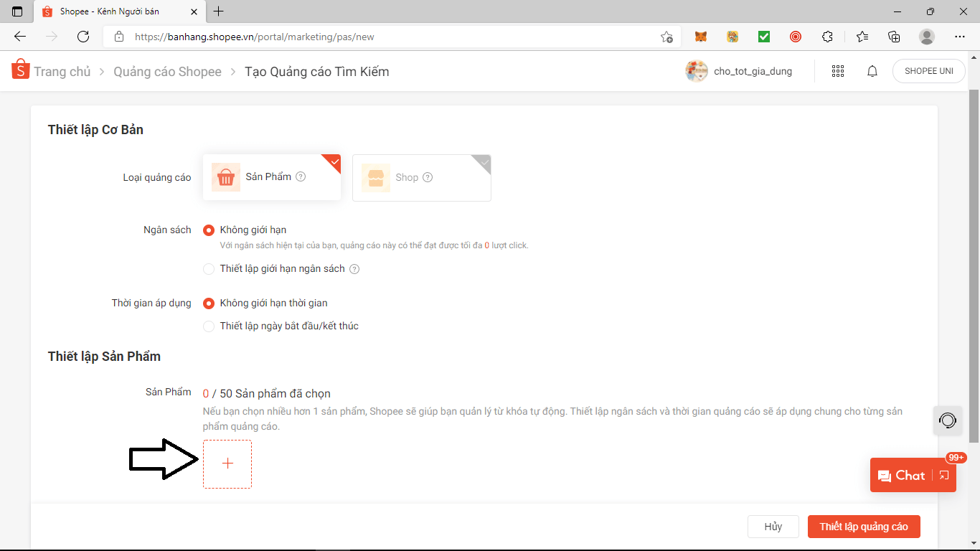Screen dimensions: 980x551
Task: Open Edge Collections icon in toolbar
Action: click(894, 36)
